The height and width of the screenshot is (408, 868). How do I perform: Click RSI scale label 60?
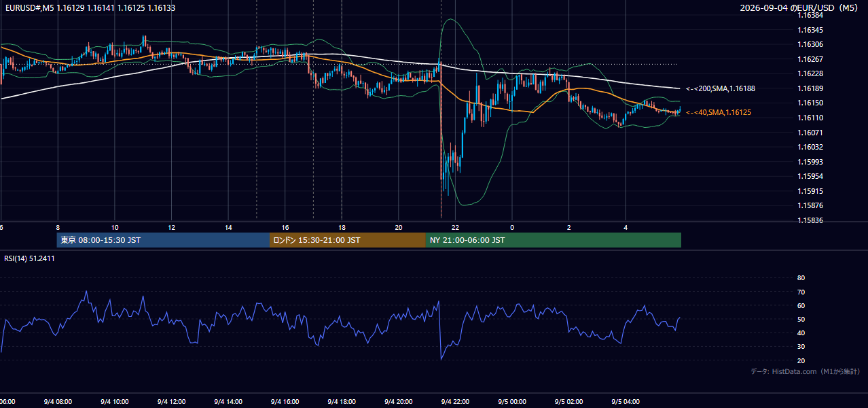pyautogui.click(x=801, y=305)
